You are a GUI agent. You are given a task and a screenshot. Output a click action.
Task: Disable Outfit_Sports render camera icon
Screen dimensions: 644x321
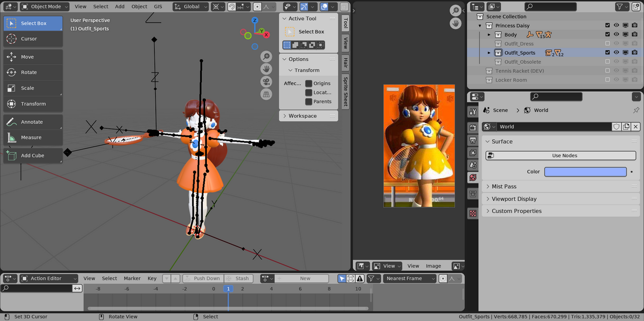[634, 53]
